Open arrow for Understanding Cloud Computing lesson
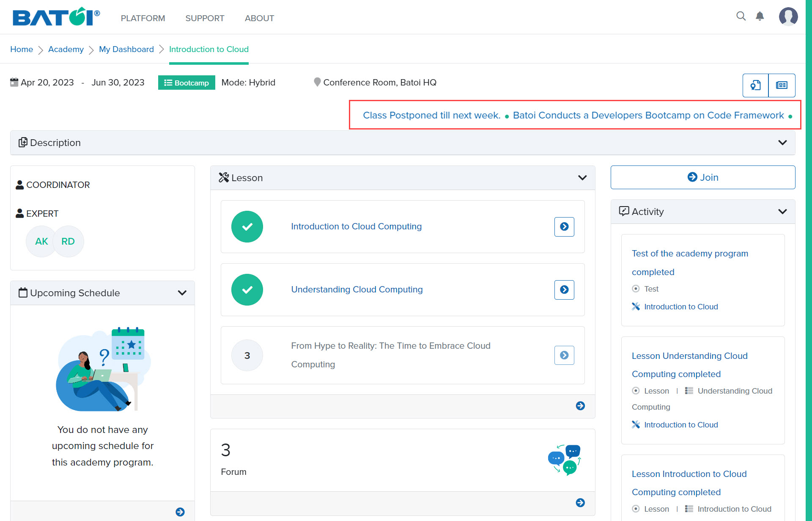Image resolution: width=812 pixels, height=521 pixels. tap(564, 289)
